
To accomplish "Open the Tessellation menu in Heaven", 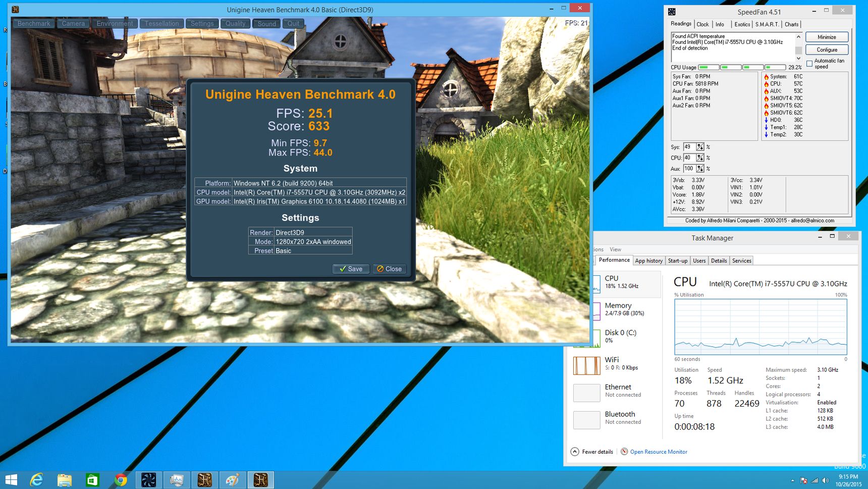I will 161,23.
